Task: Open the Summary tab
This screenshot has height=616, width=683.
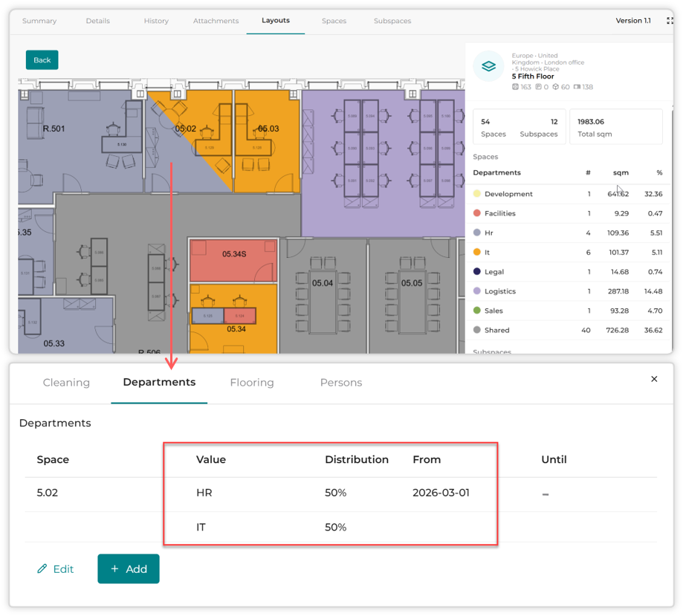Action: tap(39, 21)
